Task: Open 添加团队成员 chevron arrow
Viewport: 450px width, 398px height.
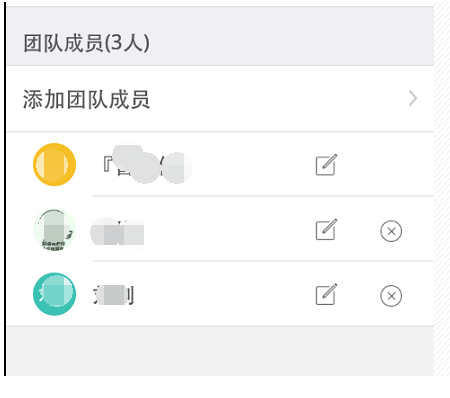Action: (413, 98)
